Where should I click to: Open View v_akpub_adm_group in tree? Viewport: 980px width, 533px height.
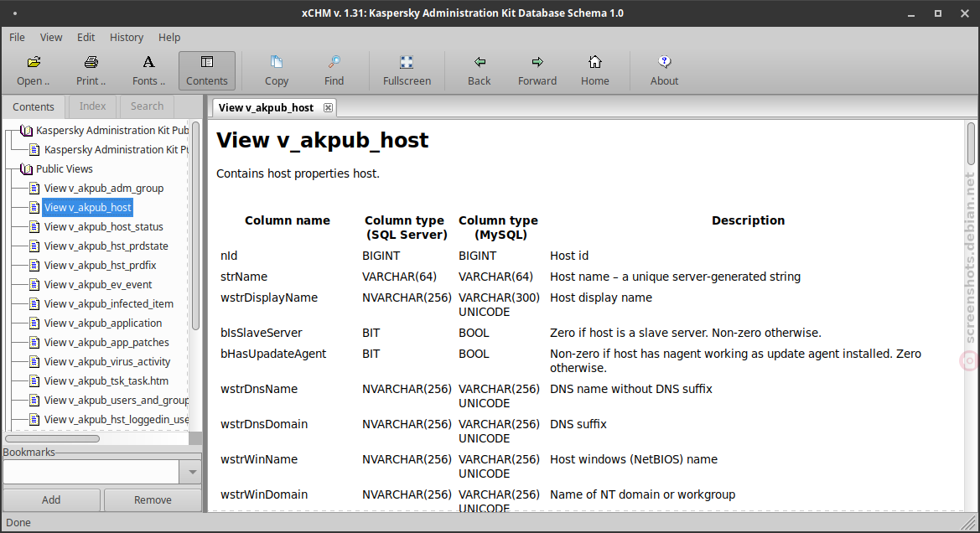(x=104, y=188)
